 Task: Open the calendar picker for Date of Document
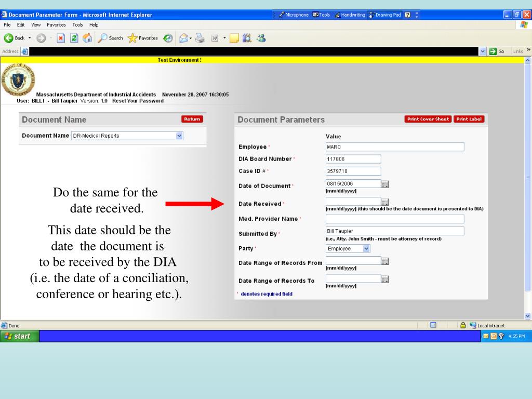click(x=385, y=184)
